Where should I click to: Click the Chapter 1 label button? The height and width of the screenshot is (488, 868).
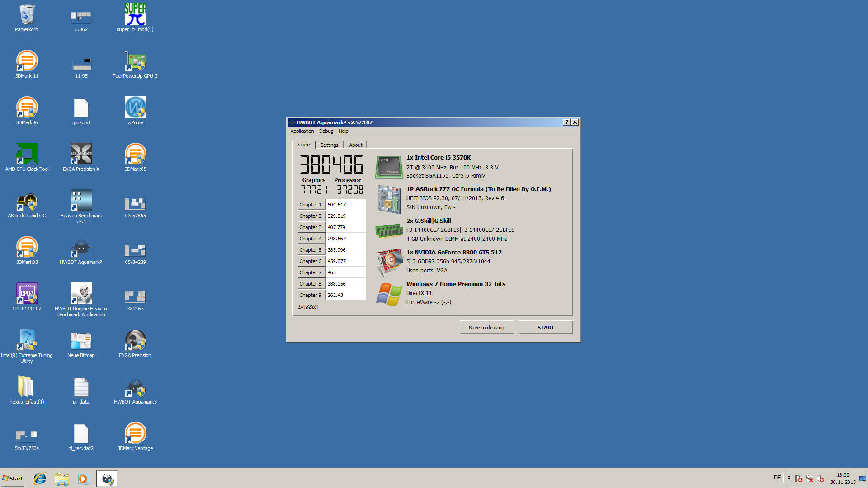pos(311,205)
